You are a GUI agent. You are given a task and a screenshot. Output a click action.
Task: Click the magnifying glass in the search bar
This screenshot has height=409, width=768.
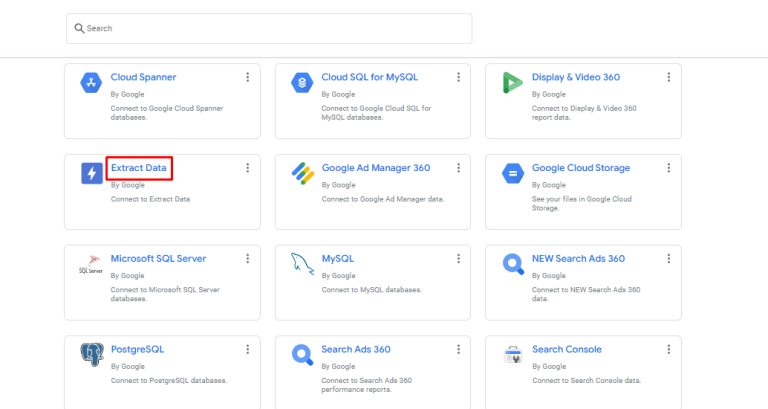coord(78,28)
